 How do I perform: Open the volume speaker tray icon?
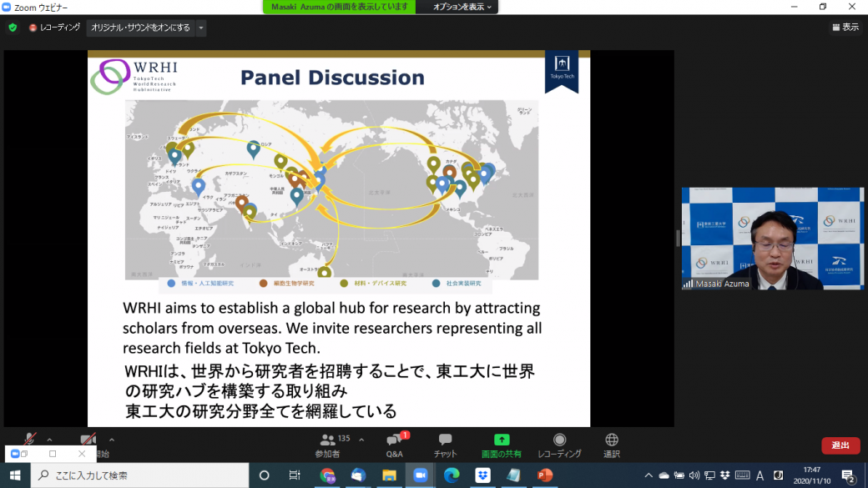(x=694, y=475)
